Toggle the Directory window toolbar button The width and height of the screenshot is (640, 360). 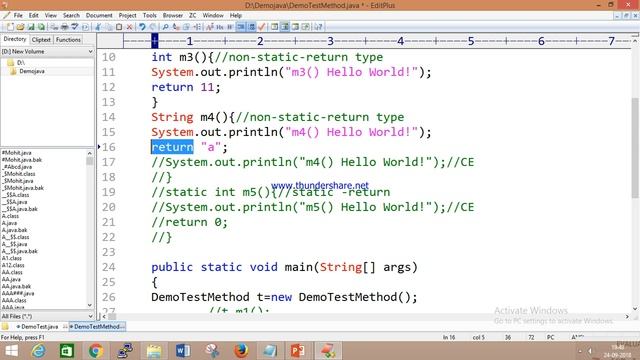[285, 27]
